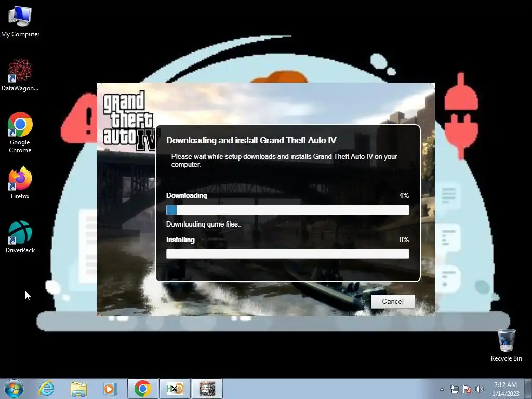Cancel the Grand Theft Auto IV installation
The width and height of the screenshot is (532, 399).
click(x=393, y=301)
